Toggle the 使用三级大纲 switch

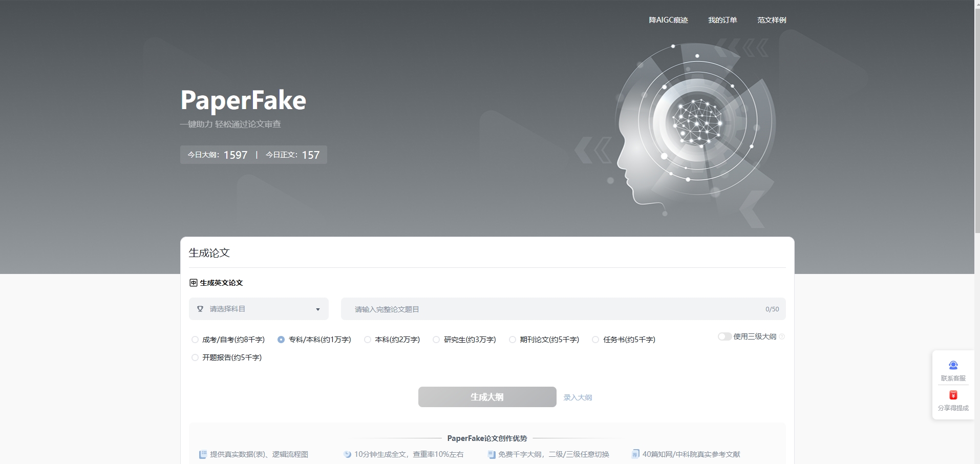(x=725, y=336)
